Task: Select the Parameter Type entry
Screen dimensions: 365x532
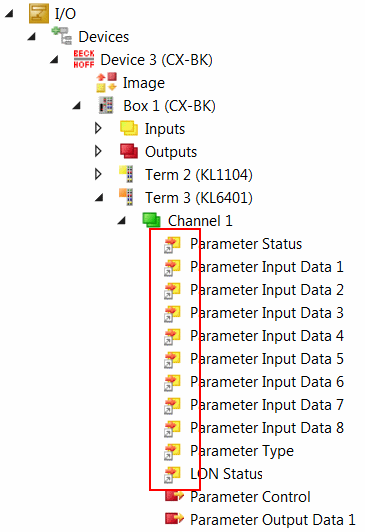Action: 242,451
